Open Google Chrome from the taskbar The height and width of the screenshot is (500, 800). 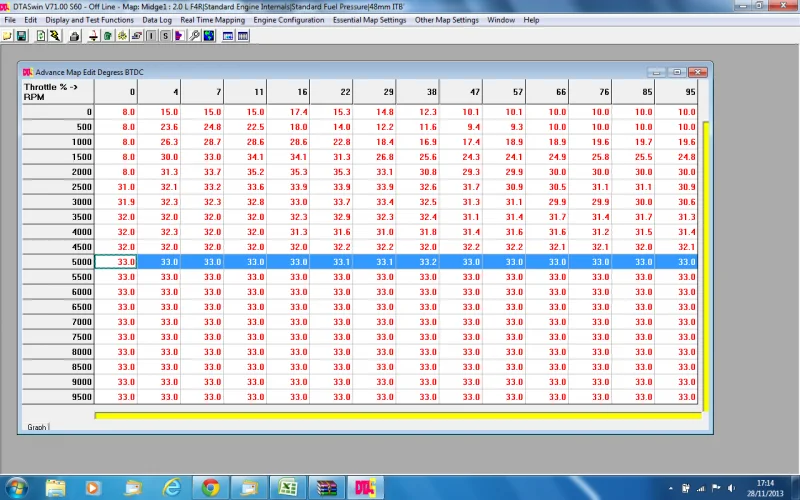click(x=210, y=488)
